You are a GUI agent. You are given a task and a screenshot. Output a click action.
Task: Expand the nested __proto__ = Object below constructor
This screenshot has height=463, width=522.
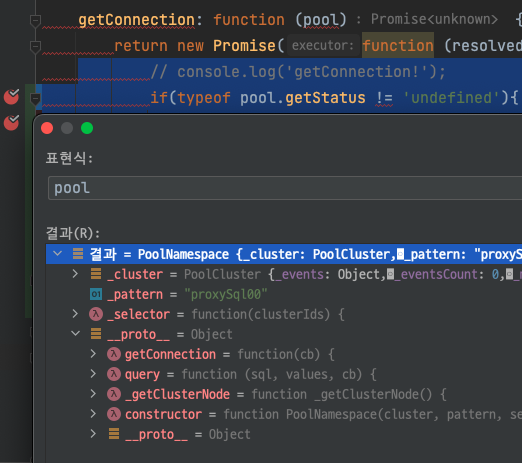coord(93,434)
